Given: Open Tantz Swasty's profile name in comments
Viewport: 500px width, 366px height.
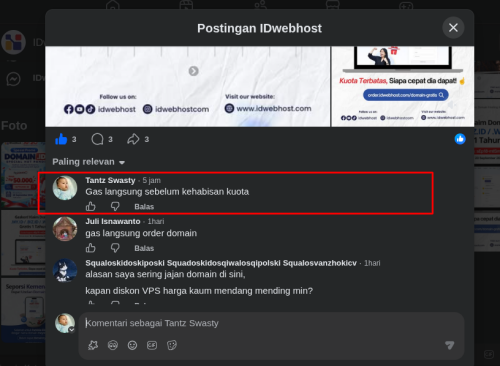Looking at the screenshot, I should coord(110,180).
